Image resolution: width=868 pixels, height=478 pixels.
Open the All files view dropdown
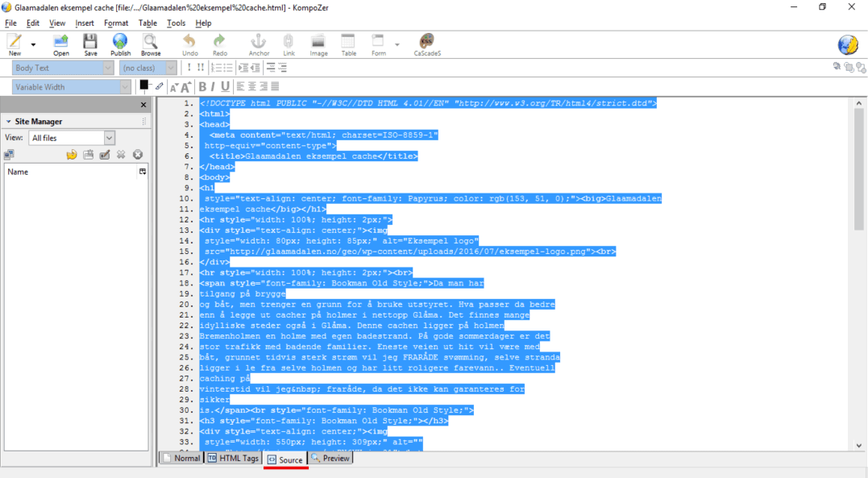click(72, 138)
